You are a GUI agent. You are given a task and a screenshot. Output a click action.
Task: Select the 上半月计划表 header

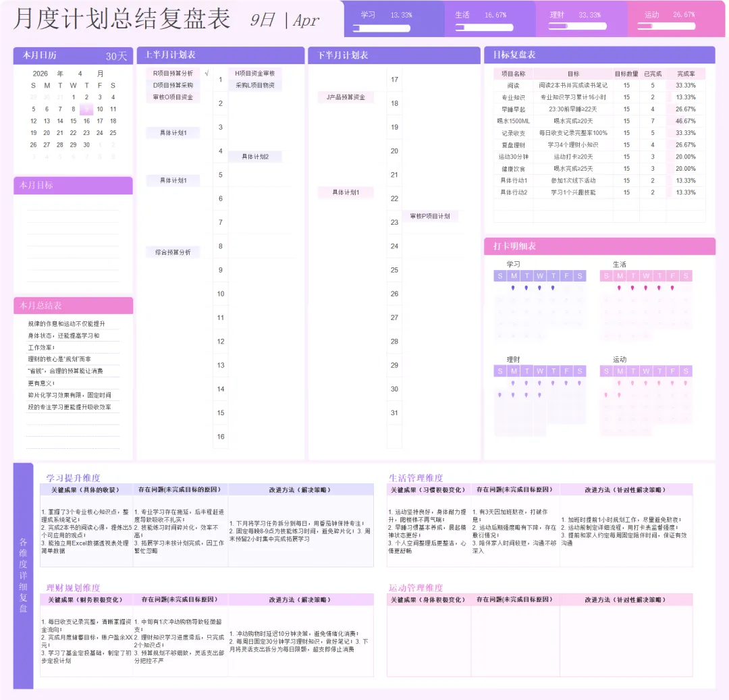click(221, 55)
